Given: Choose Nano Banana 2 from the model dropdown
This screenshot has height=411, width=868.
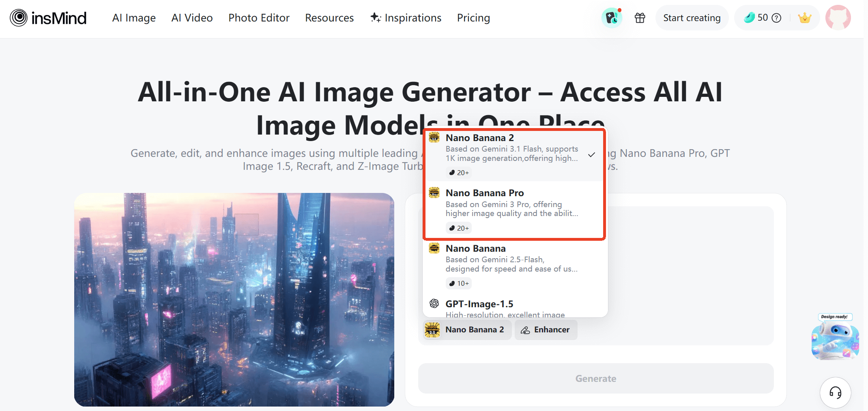Looking at the screenshot, I should click(x=513, y=154).
